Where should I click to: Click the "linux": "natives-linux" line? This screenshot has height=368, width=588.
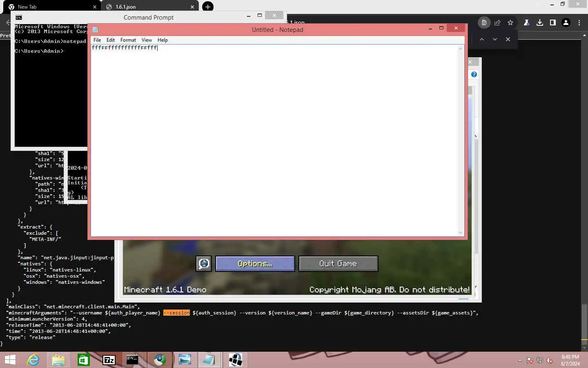pyautogui.click(x=60, y=270)
